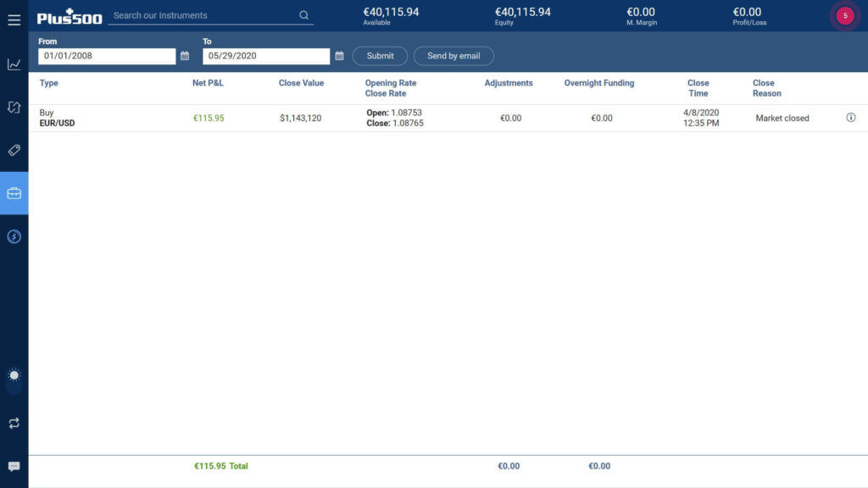Toggle the light/dark theme sun icon
The width and height of the screenshot is (868, 488).
(x=14, y=375)
